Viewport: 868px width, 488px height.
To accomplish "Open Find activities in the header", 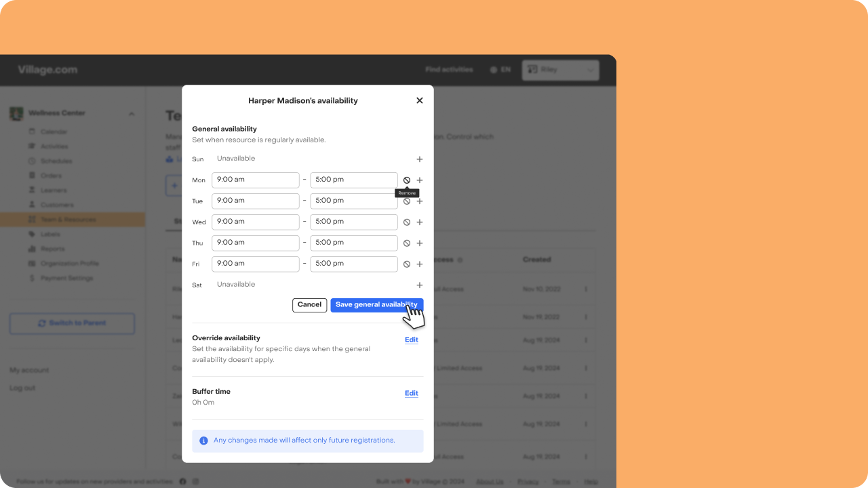I will (x=449, y=70).
